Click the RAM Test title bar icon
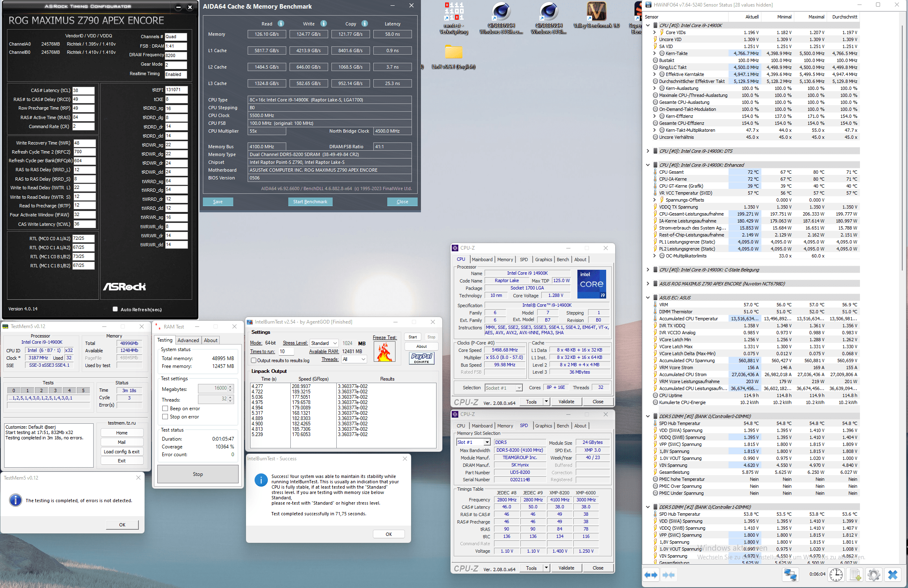The height and width of the screenshot is (588, 908). [x=158, y=327]
